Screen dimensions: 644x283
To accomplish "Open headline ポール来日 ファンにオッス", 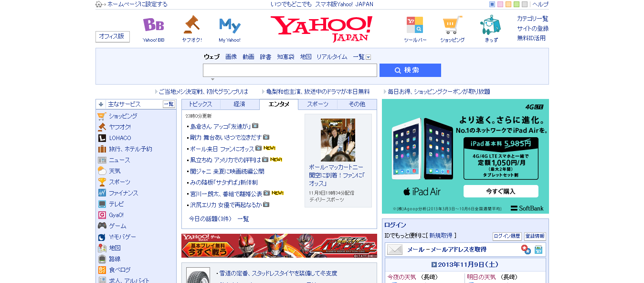I will [222, 149].
